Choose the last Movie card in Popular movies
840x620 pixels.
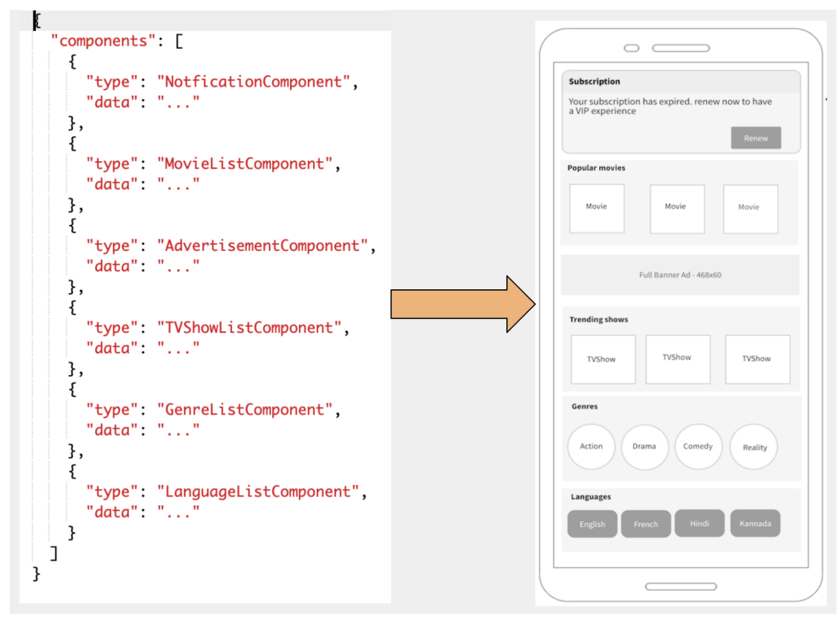[x=751, y=208]
